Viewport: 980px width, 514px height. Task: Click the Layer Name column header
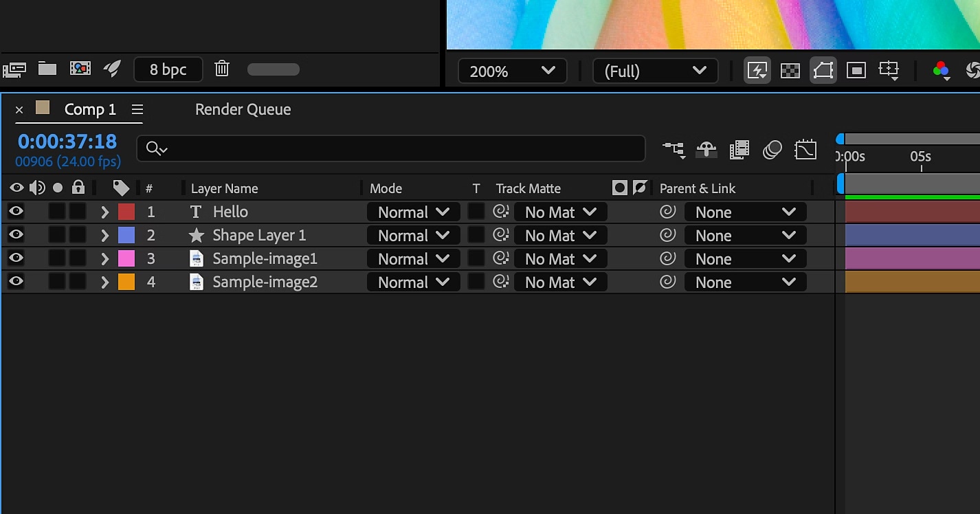point(224,188)
